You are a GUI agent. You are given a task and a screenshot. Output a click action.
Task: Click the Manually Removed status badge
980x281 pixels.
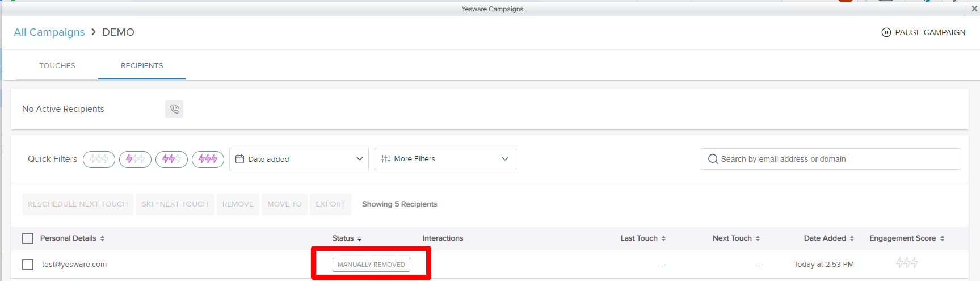pos(371,265)
